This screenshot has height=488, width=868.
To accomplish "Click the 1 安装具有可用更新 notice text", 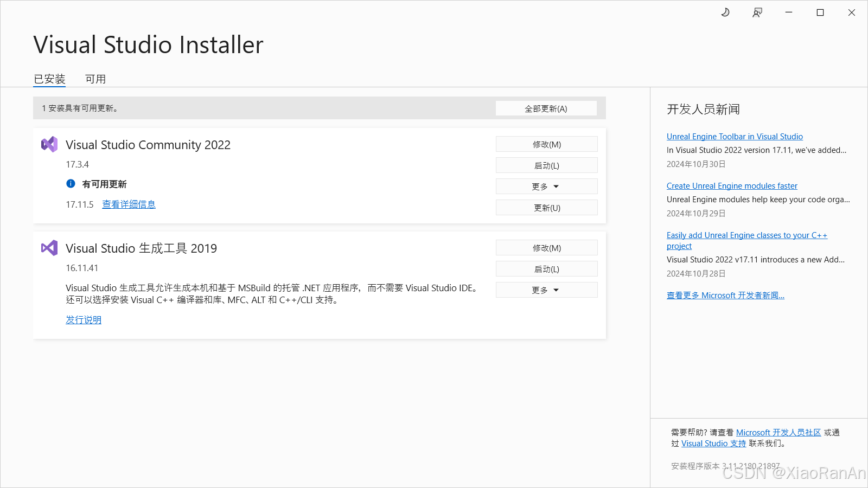I will pos(80,108).
